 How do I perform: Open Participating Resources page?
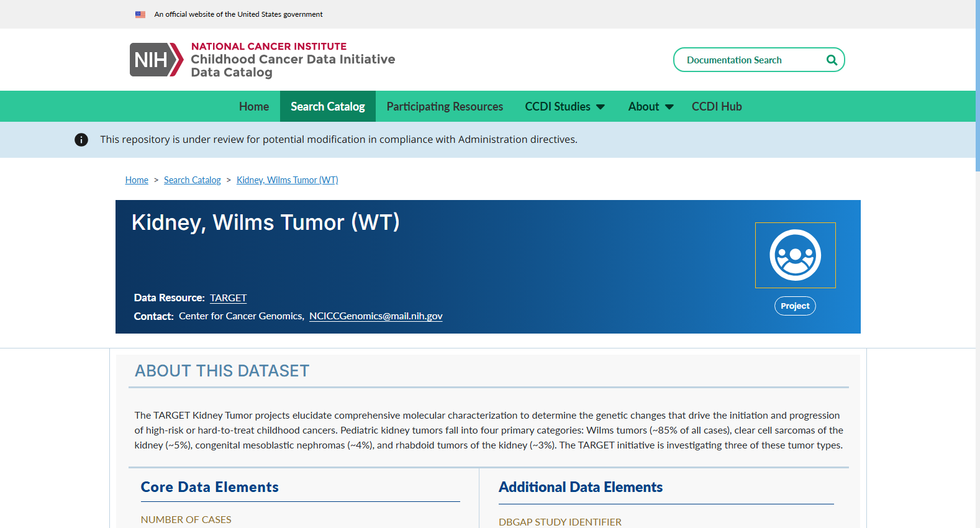(445, 106)
